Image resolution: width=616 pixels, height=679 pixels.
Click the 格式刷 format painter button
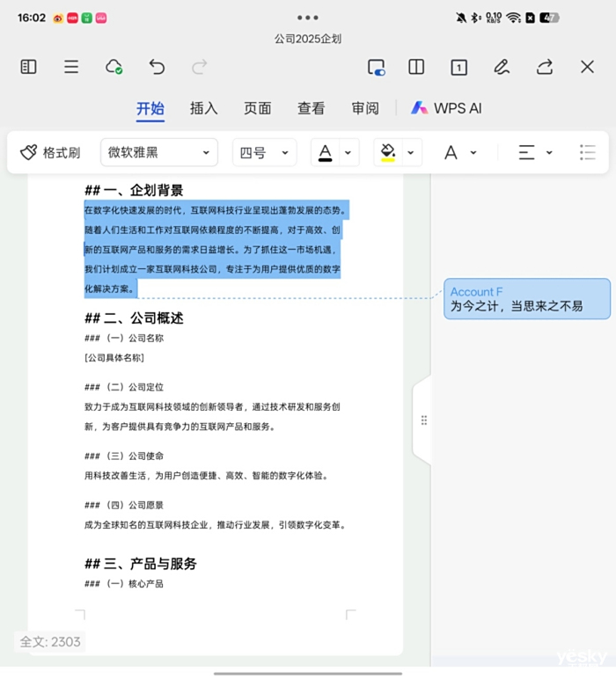50,152
